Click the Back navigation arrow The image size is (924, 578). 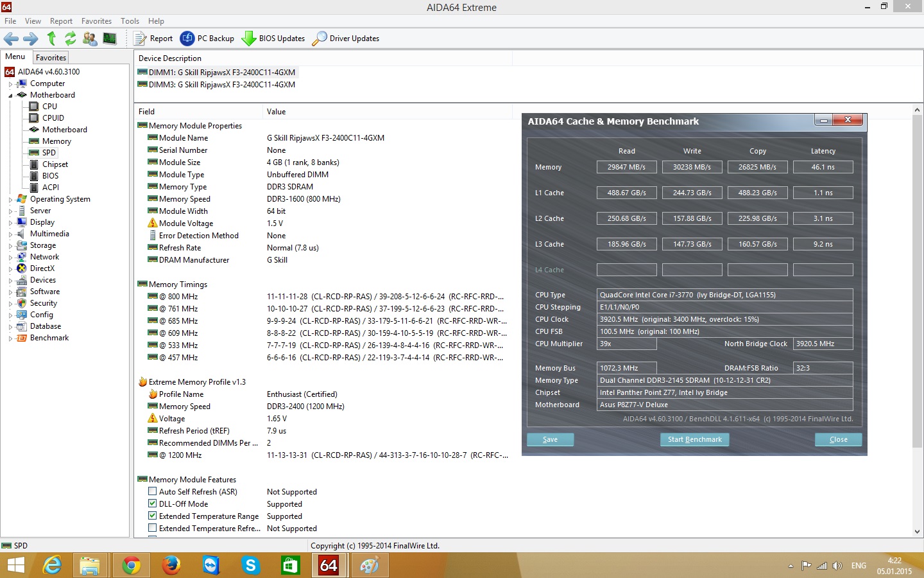tap(11, 39)
